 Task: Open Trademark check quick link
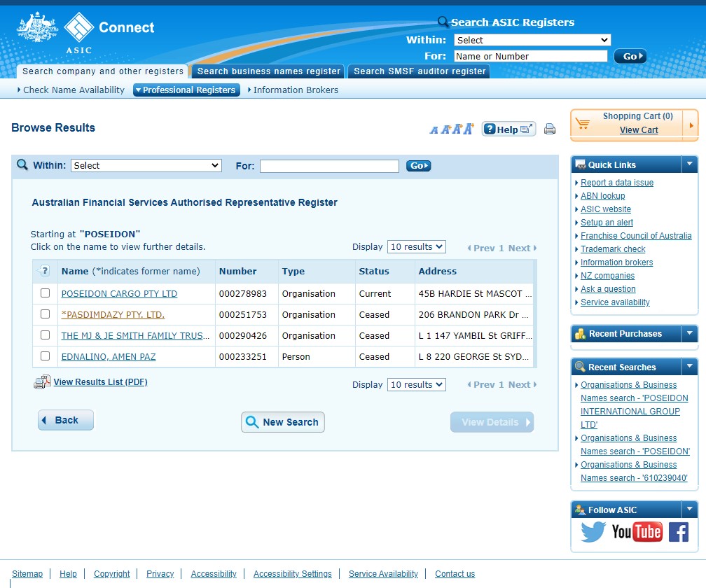[x=613, y=248]
